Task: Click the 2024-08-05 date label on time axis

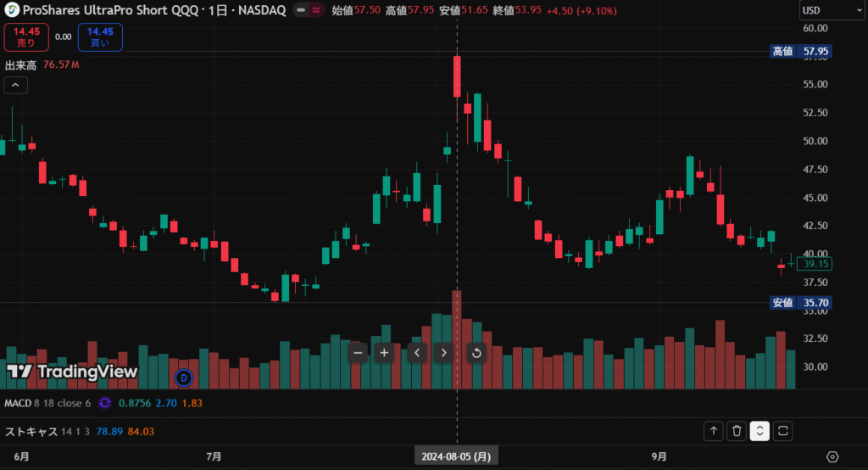Action: click(x=457, y=456)
